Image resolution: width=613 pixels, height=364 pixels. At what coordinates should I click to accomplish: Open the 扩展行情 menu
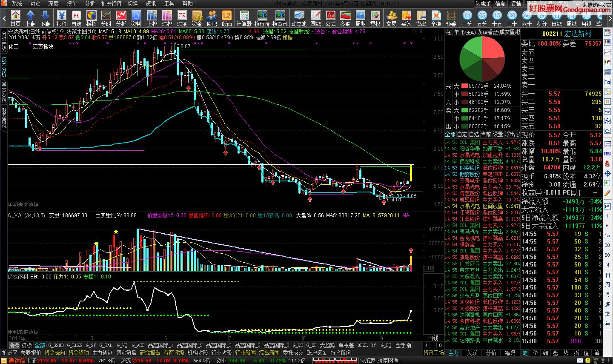tap(112, 3)
